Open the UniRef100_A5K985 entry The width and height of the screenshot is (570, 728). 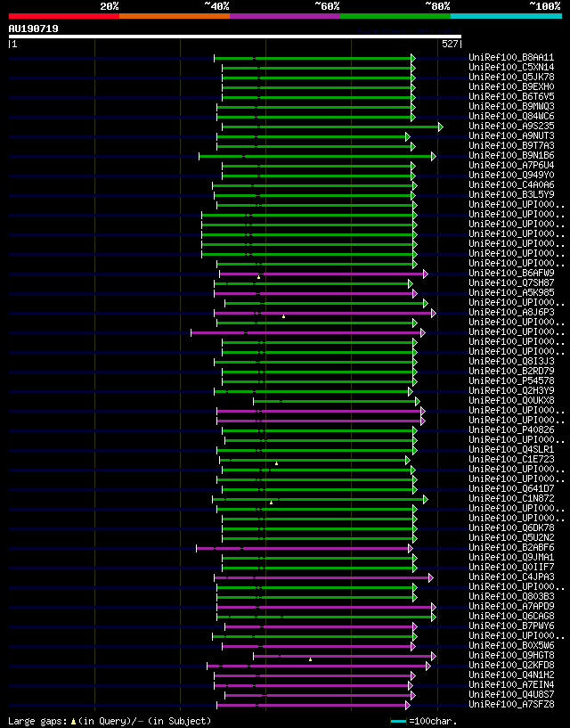click(511, 292)
